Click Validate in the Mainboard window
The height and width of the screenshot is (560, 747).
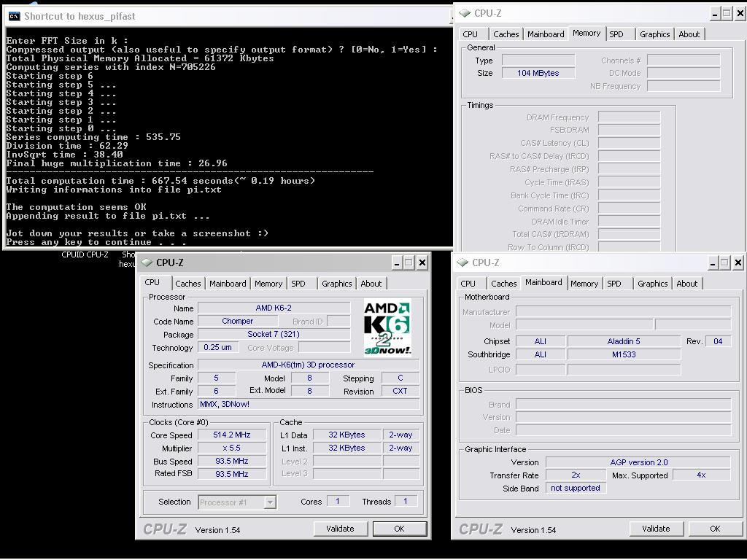[656, 529]
